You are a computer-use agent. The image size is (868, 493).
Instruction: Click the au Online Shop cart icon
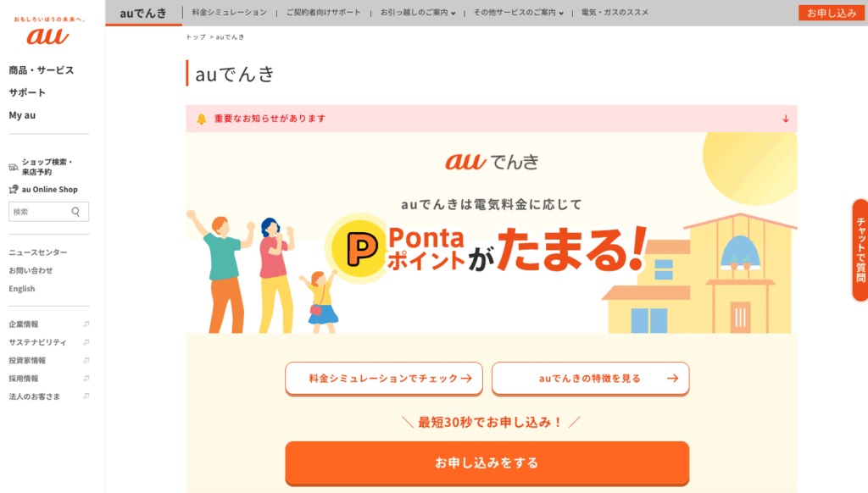click(x=14, y=189)
